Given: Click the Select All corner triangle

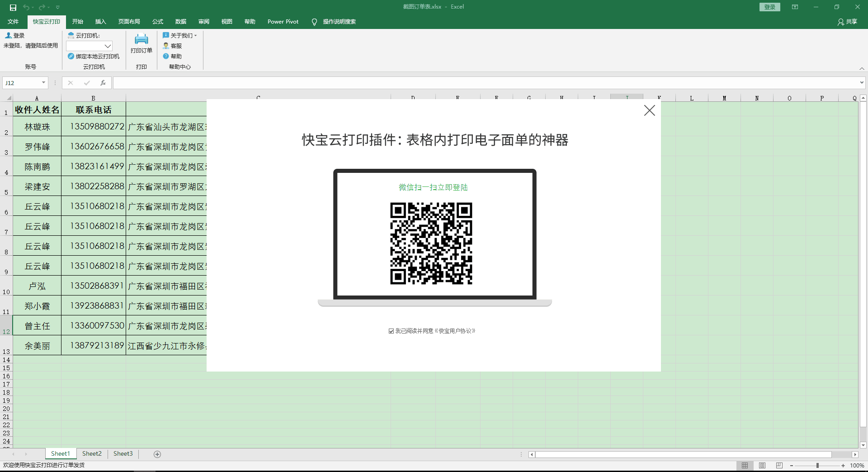Looking at the screenshot, I should (8, 98).
